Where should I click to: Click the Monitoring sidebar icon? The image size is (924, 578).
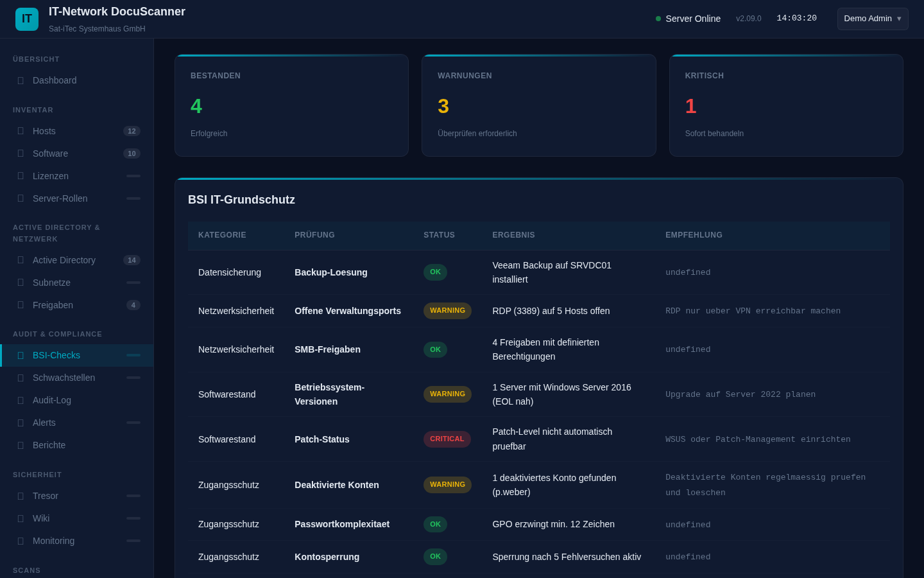pos(21,541)
